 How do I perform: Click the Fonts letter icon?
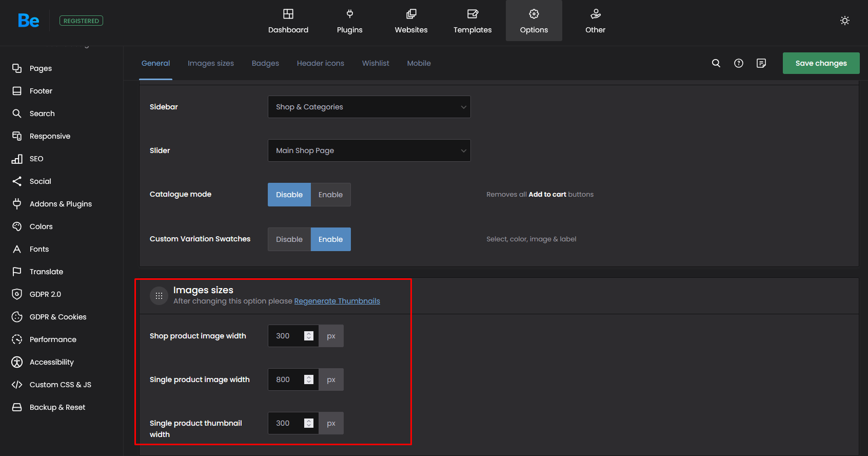click(x=17, y=249)
